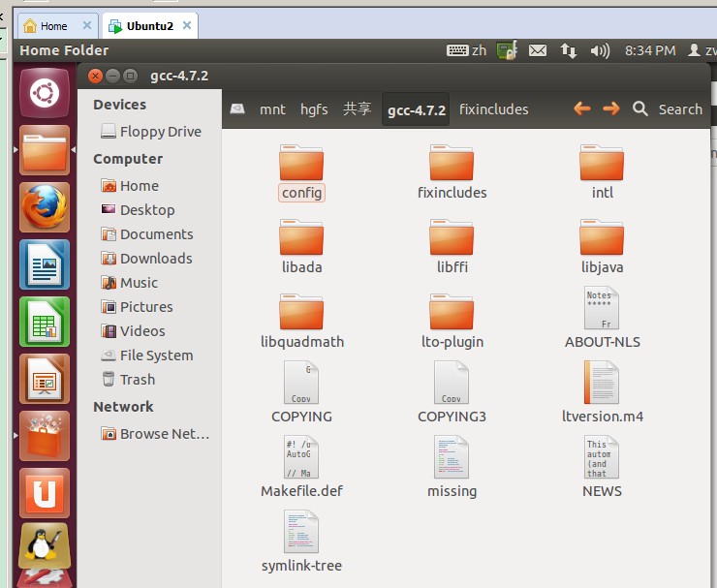Viewport: 717px width, 588px height.
Task: Click the Ubuntu Dash home button
Action: (45, 93)
